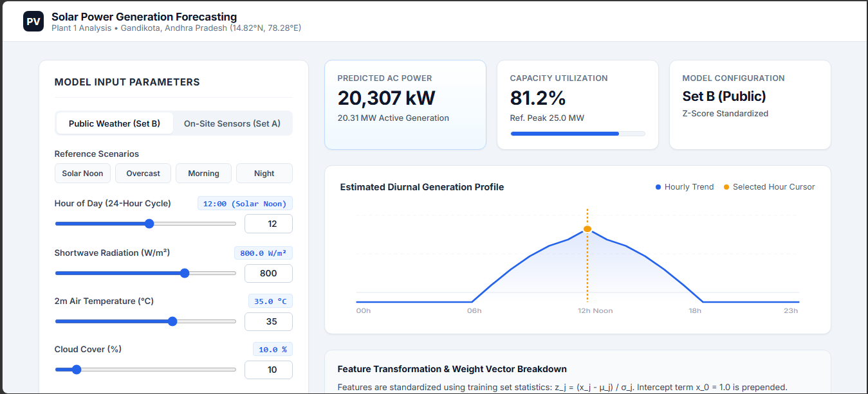
Task: Apply the Solar Noon reference scenario
Action: point(83,174)
